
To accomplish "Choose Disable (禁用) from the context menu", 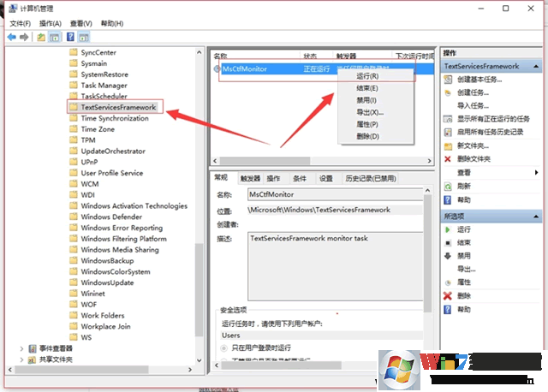I will 376,100.
